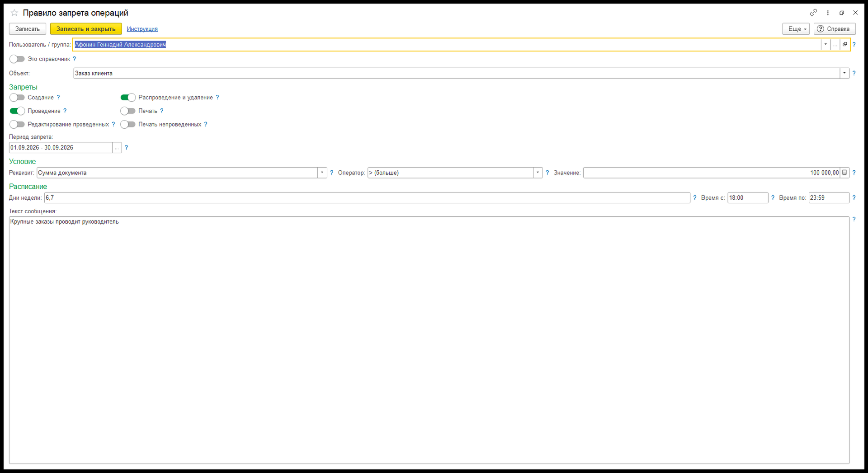Open the Еще menu
Image resolution: width=868 pixels, height=473 pixels.
[796, 29]
